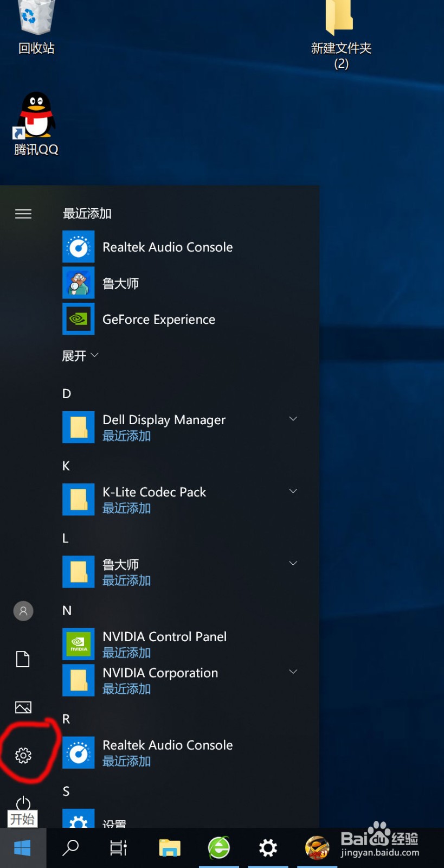Jump to letter L section header

[66, 538]
